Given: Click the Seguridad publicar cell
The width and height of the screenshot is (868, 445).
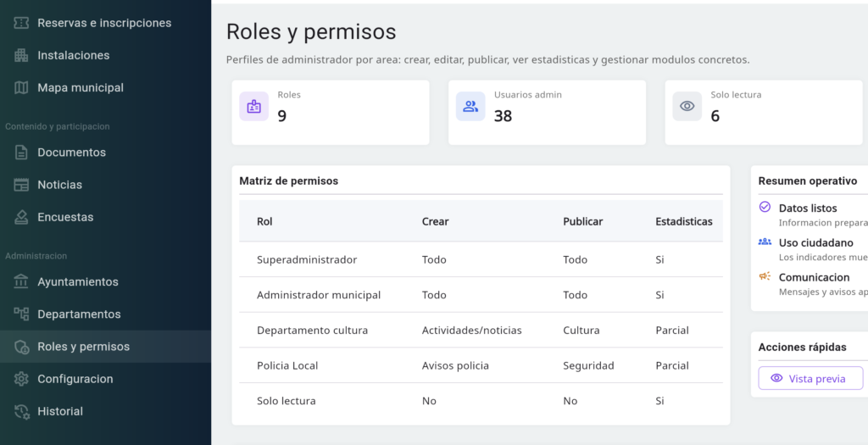Looking at the screenshot, I should [588, 366].
